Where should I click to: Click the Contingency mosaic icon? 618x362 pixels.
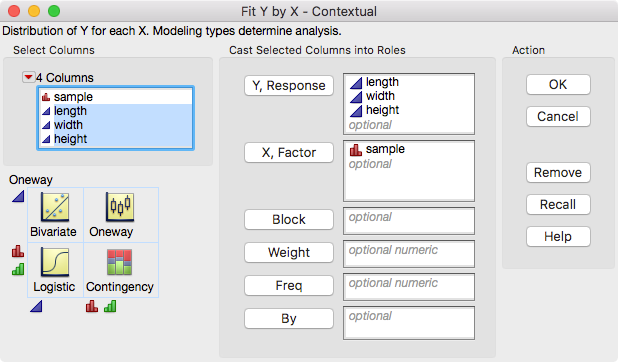tap(119, 262)
